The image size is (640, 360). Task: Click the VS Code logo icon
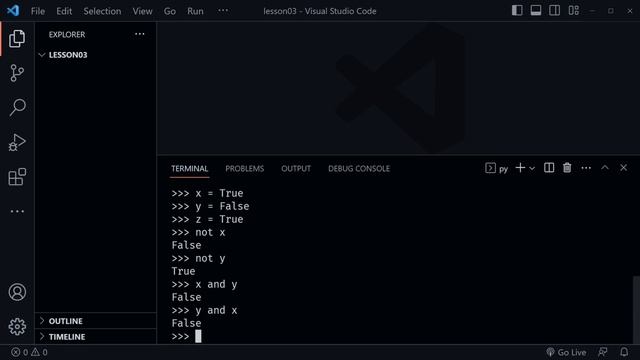click(x=13, y=11)
